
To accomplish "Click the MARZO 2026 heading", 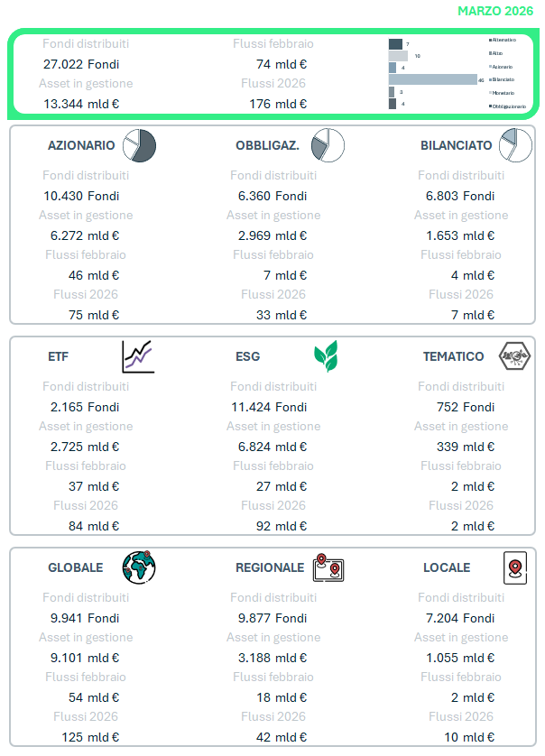I will pyautogui.click(x=495, y=11).
